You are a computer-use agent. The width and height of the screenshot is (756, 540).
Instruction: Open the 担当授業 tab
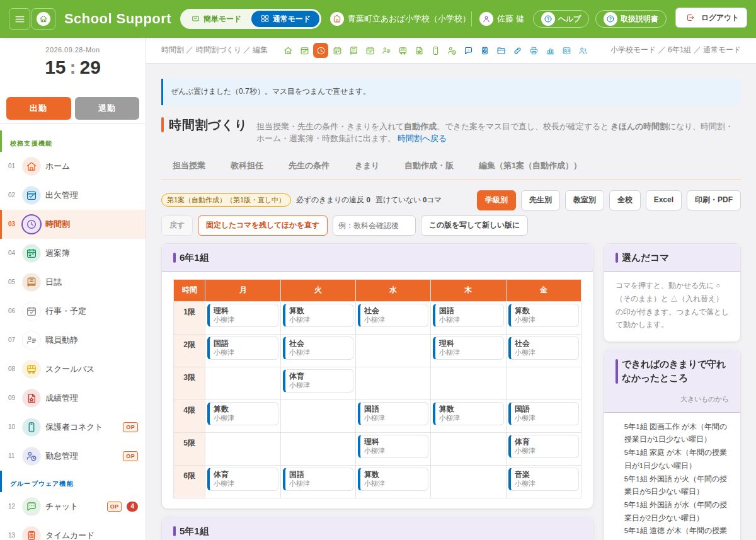point(189,166)
